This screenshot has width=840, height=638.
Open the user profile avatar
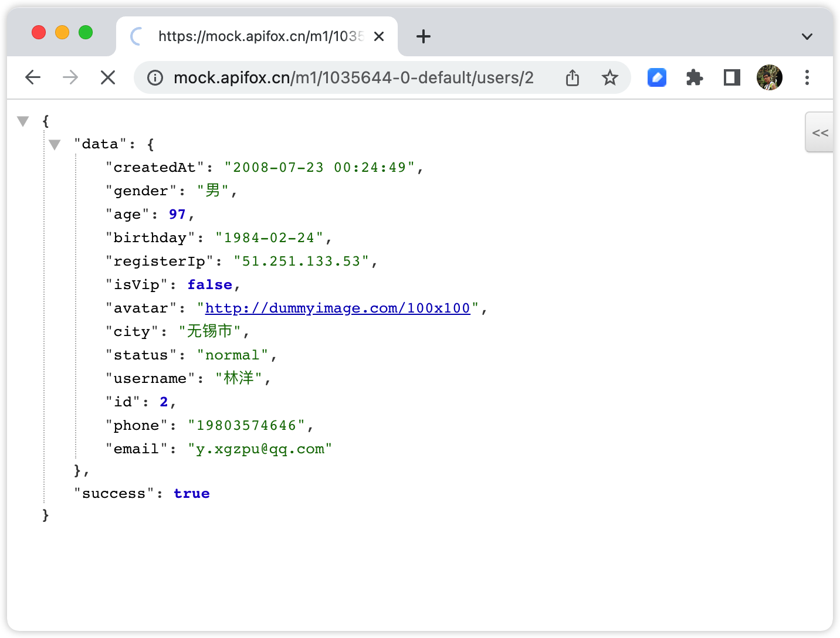pos(770,77)
